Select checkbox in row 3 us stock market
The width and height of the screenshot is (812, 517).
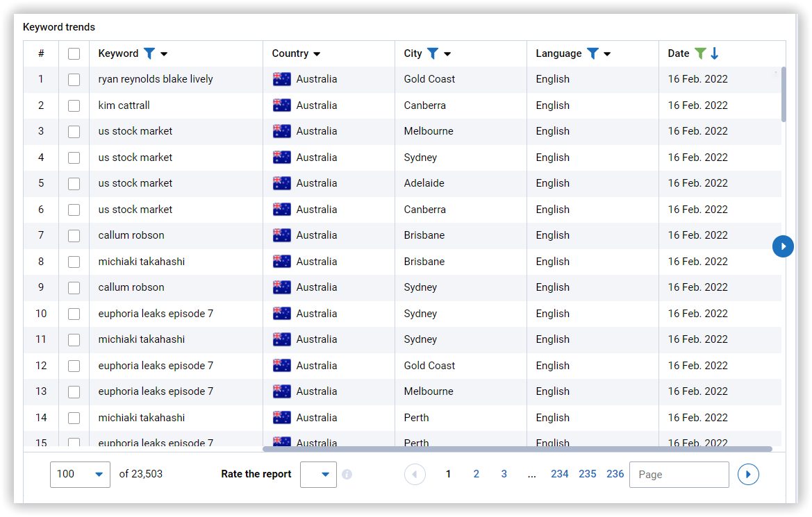click(x=74, y=131)
